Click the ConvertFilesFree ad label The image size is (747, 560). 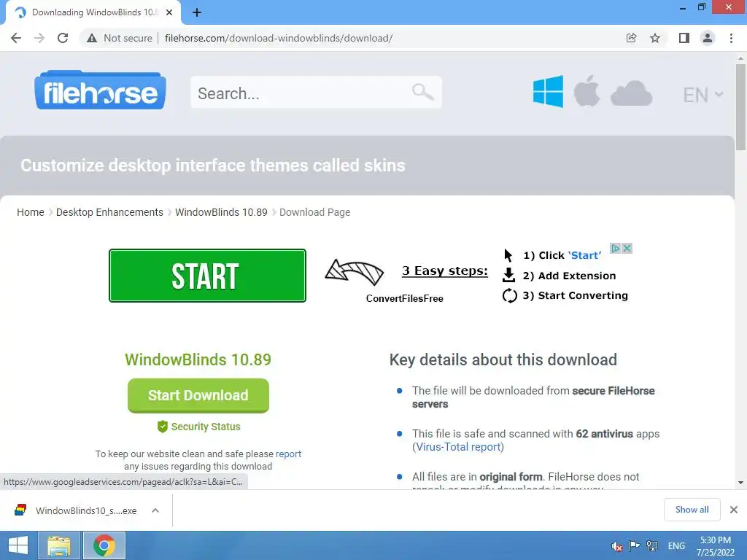click(x=404, y=298)
